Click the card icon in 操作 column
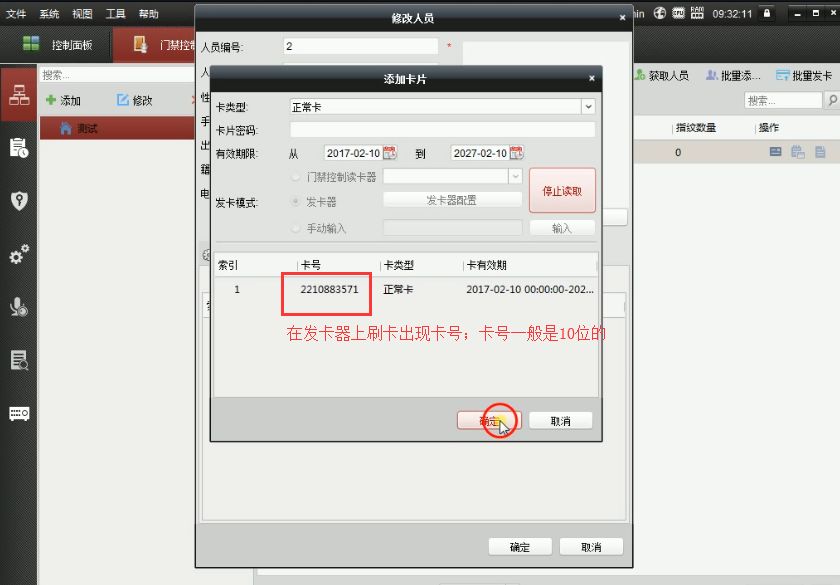The height and width of the screenshot is (585, 840). pos(775,152)
